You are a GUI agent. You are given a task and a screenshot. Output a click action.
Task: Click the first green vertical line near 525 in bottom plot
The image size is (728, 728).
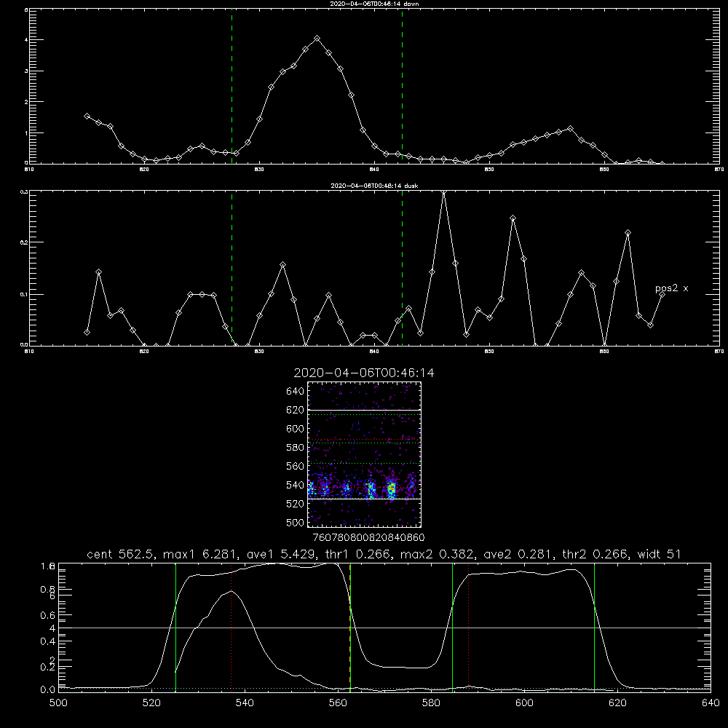pos(175,628)
